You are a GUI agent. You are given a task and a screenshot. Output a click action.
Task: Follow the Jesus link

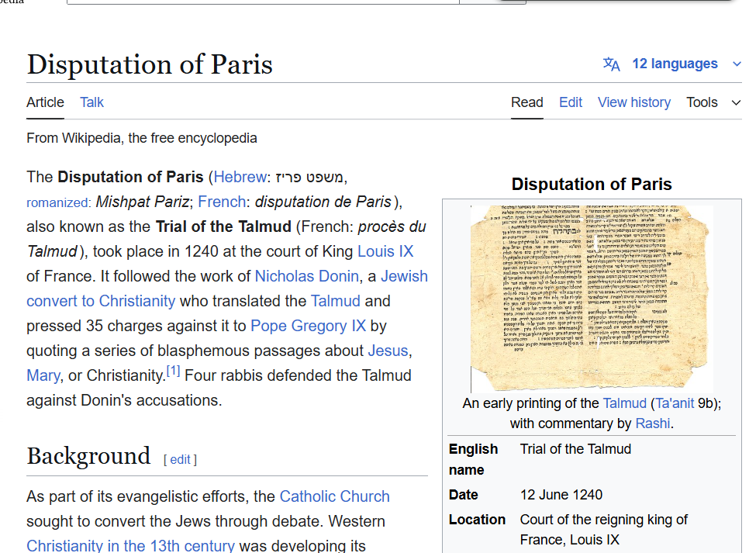point(388,351)
